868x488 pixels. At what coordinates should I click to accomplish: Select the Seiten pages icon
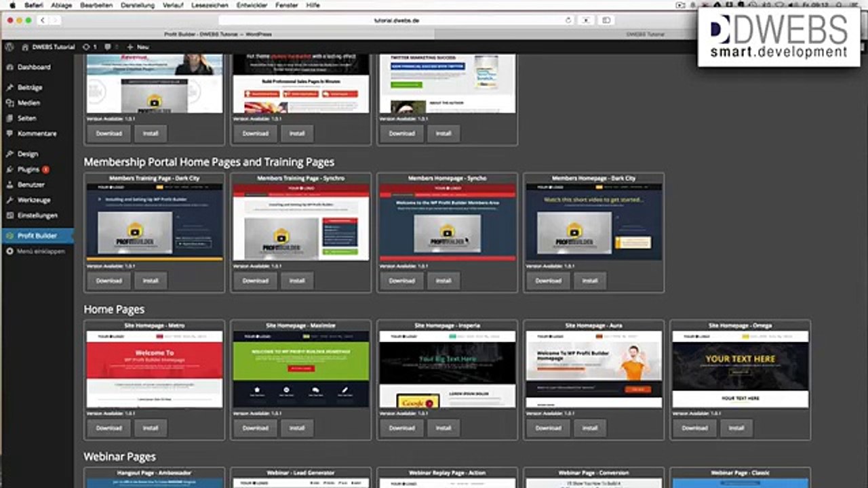(x=10, y=118)
